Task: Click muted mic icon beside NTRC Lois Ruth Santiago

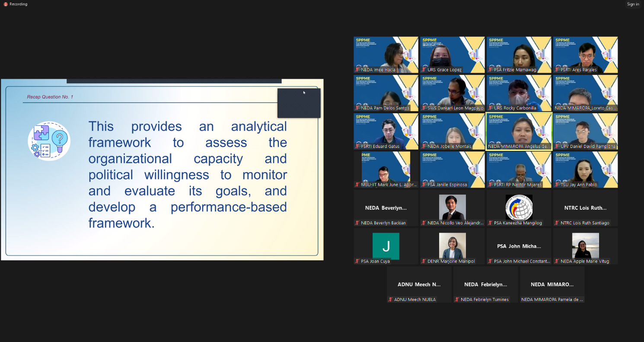Action: pyautogui.click(x=557, y=223)
